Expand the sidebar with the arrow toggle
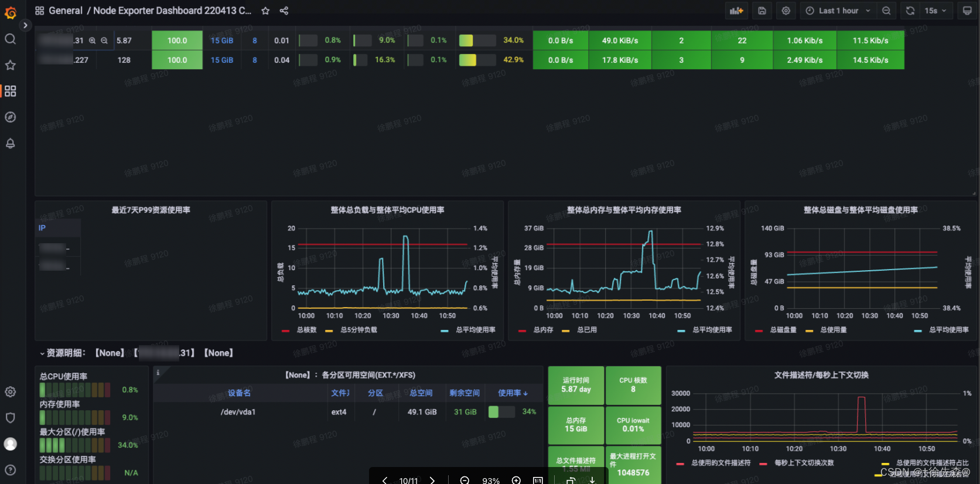 coord(25,25)
